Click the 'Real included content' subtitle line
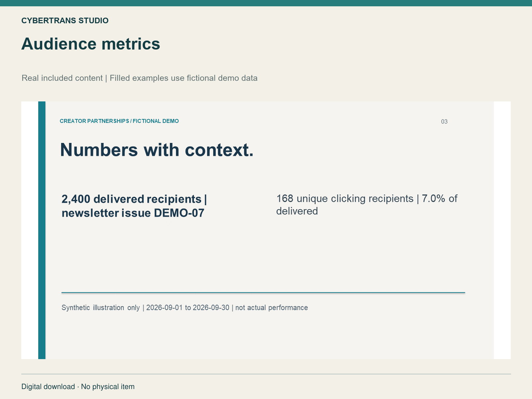 point(139,78)
